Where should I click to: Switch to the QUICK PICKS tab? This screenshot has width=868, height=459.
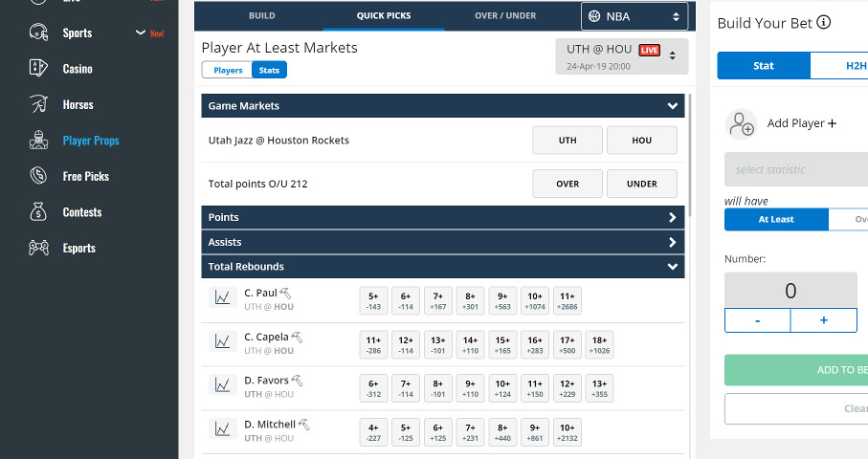point(384,15)
